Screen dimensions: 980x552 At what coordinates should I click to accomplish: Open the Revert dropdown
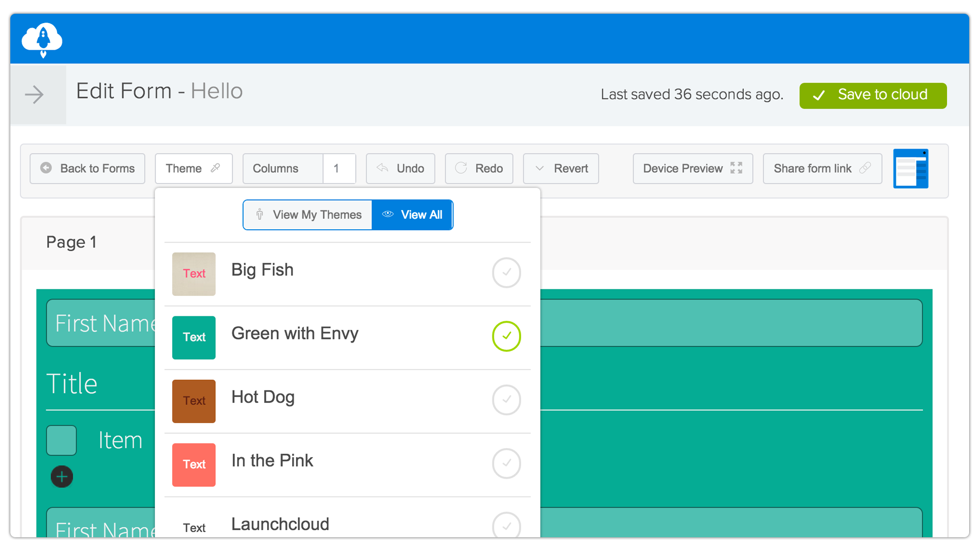tap(561, 168)
